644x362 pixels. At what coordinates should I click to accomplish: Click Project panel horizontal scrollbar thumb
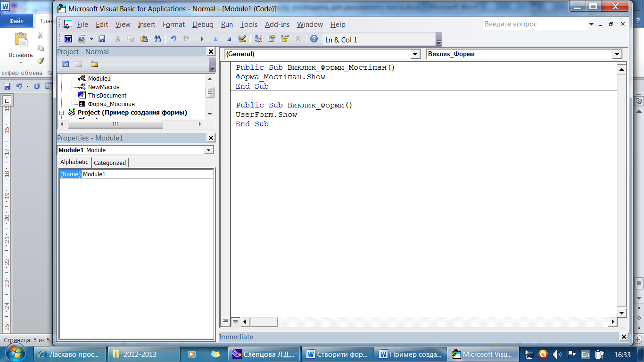point(115,124)
